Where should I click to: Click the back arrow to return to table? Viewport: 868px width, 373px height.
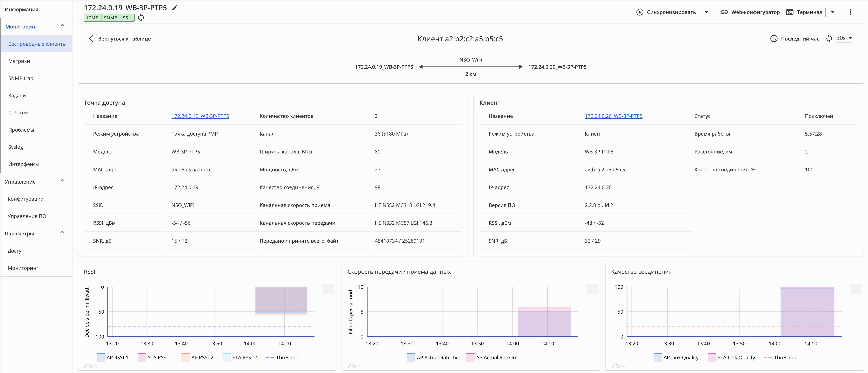pyautogui.click(x=91, y=38)
